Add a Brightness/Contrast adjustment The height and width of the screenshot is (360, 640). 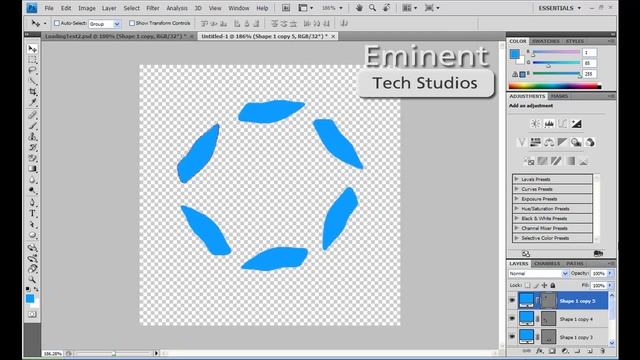coord(535,124)
